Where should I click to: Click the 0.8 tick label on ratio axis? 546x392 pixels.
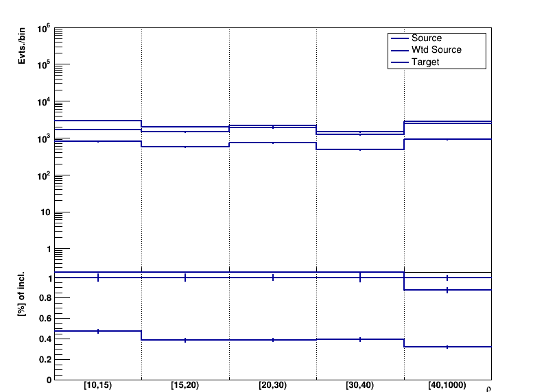pos(44,298)
